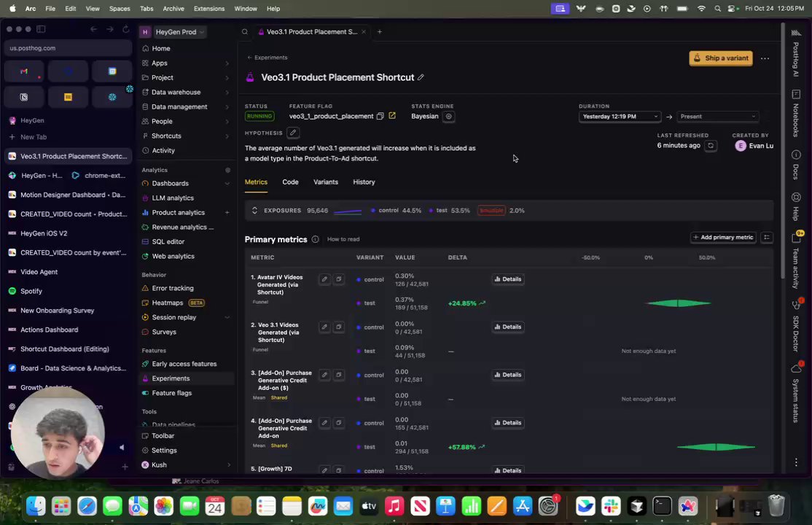The image size is (812, 525).
Task: Edit Avatar IV Videos Generated metric
Action: click(324, 279)
